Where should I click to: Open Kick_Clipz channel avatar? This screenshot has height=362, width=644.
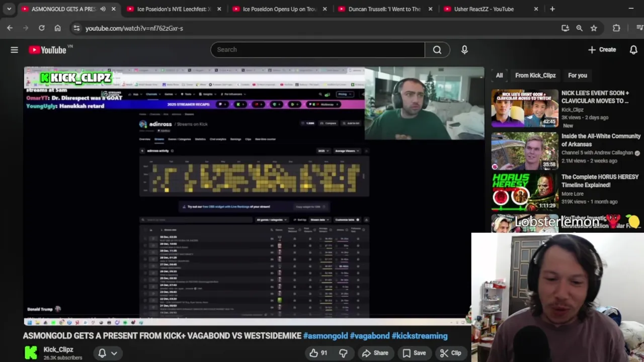pyautogui.click(x=31, y=353)
